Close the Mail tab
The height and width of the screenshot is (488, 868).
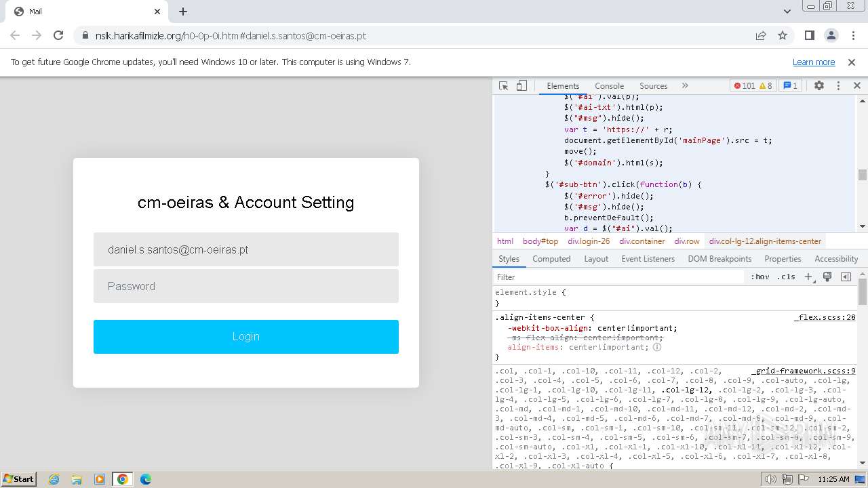click(x=157, y=12)
